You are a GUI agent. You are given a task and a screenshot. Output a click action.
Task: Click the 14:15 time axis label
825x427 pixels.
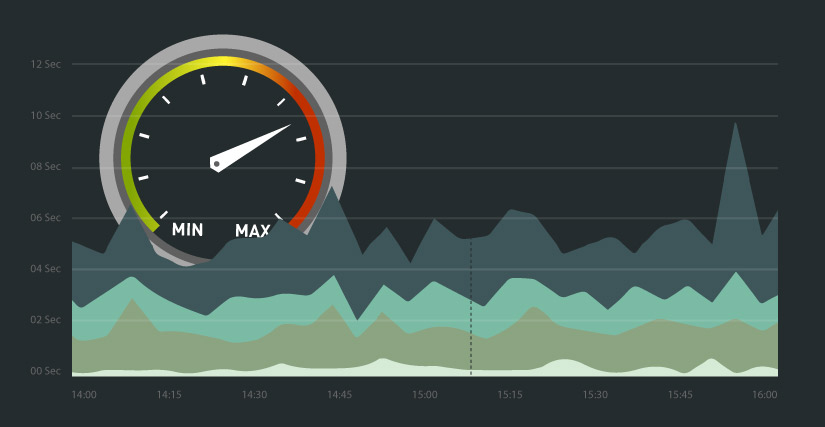click(169, 395)
